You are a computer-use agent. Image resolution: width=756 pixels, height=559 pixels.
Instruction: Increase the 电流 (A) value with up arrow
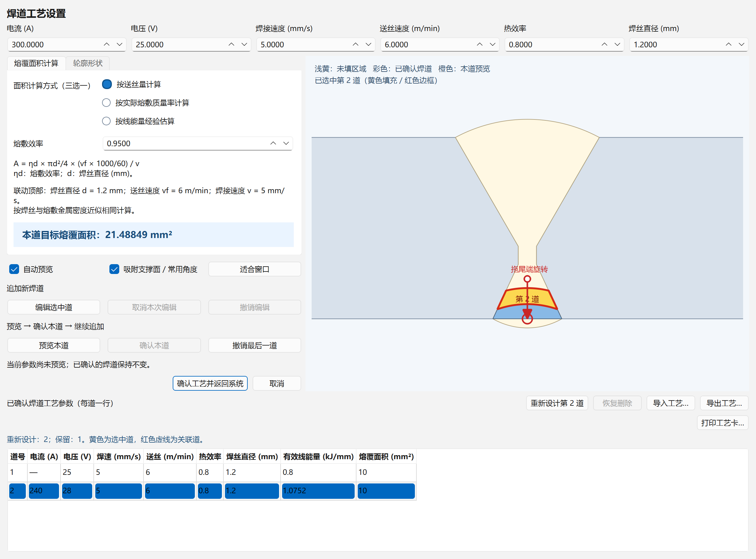pos(107,44)
